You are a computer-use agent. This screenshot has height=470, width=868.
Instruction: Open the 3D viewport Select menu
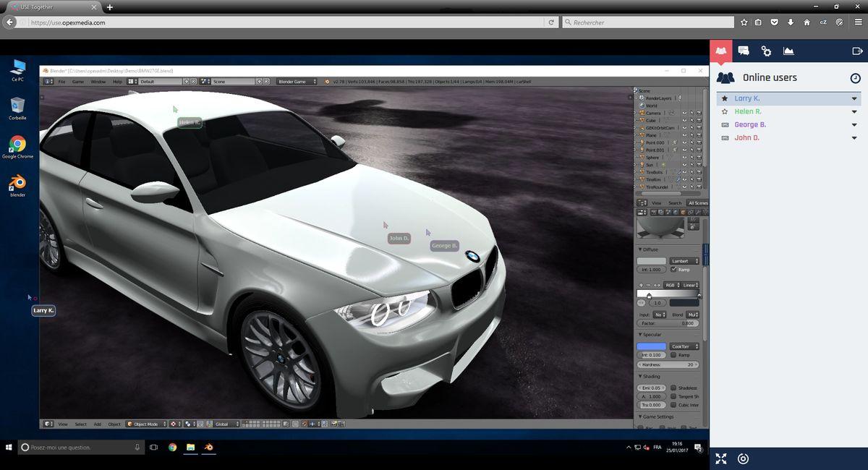pos(80,424)
